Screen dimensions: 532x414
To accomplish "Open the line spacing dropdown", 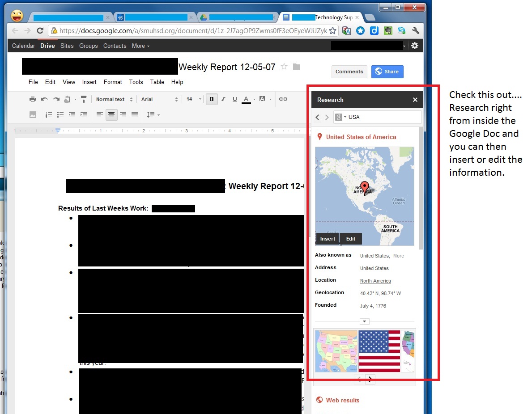I will coord(153,115).
